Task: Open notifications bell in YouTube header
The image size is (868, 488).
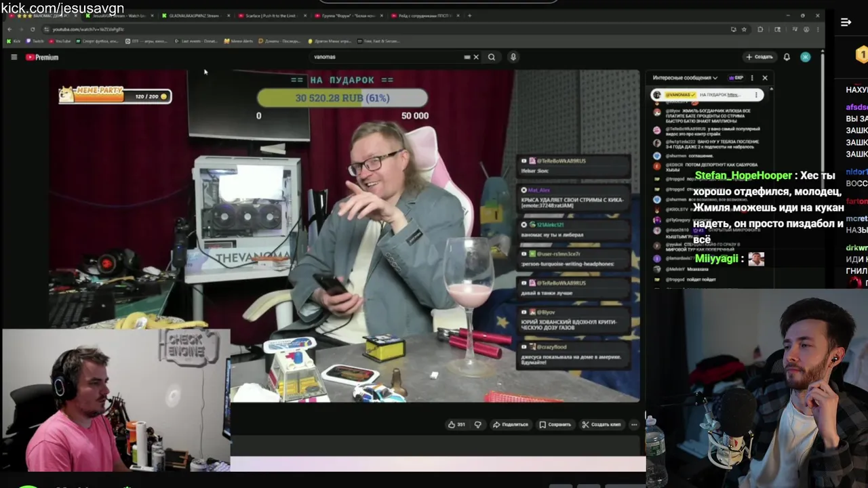Action: click(787, 57)
